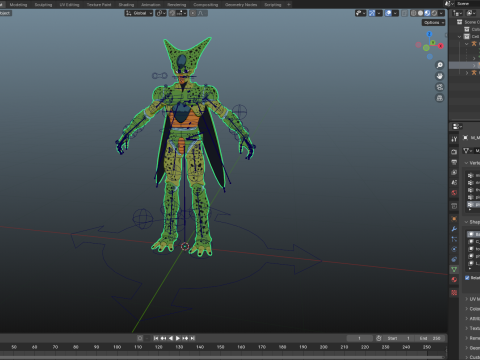Screen dimensions: 480x360
Task: Open the pivot point dropdown
Action: tap(161, 13)
